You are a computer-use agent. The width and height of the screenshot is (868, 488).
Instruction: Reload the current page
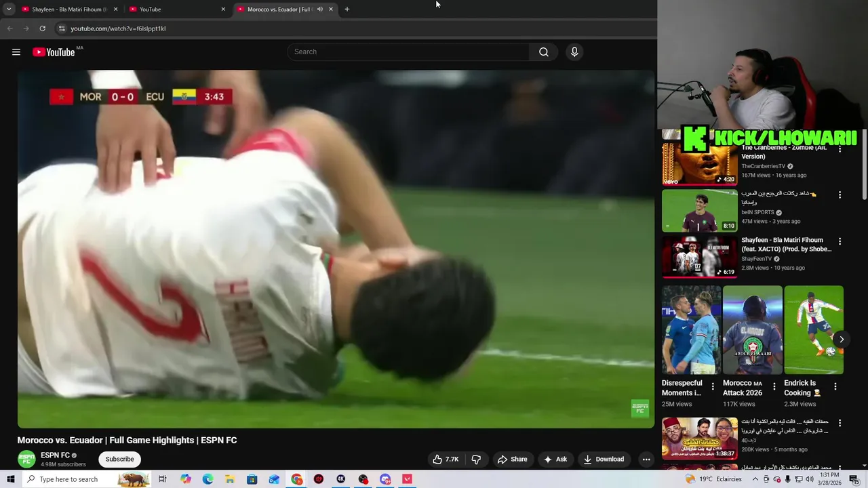point(42,28)
